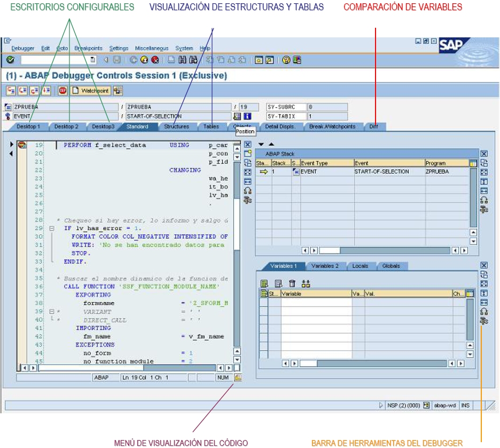Image resolution: width=500 pixels, height=448 pixels.
Task: Click the Return step debugger icon
Action: coord(34,91)
